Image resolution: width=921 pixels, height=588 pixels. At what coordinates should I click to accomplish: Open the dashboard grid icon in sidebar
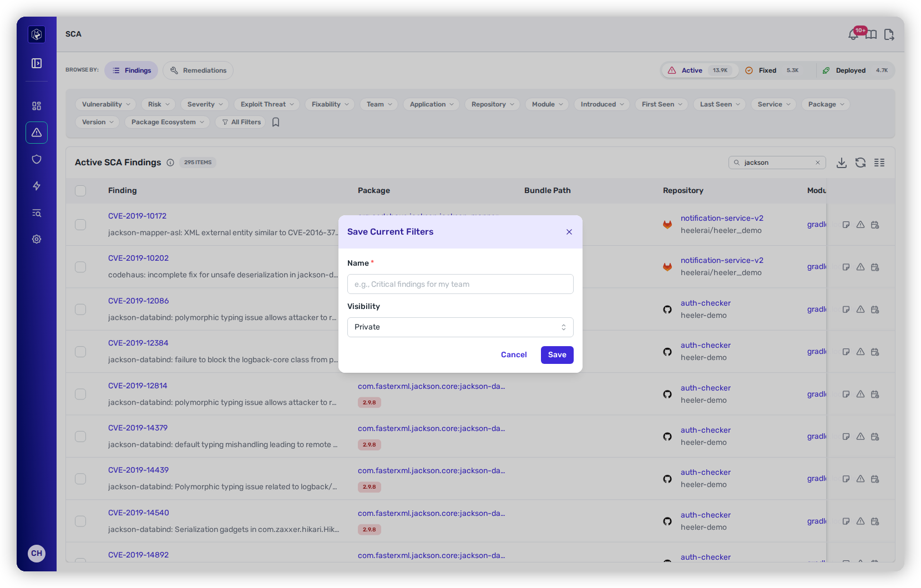click(37, 106)
